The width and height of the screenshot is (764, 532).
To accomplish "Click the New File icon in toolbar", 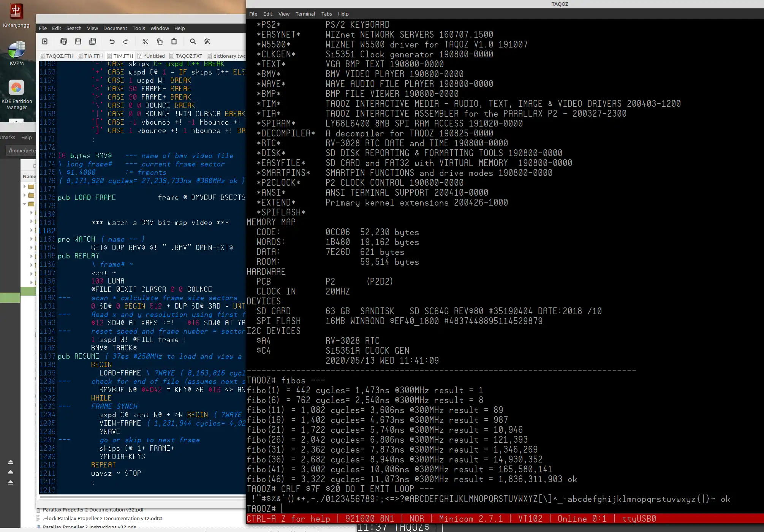I will 45,41.
